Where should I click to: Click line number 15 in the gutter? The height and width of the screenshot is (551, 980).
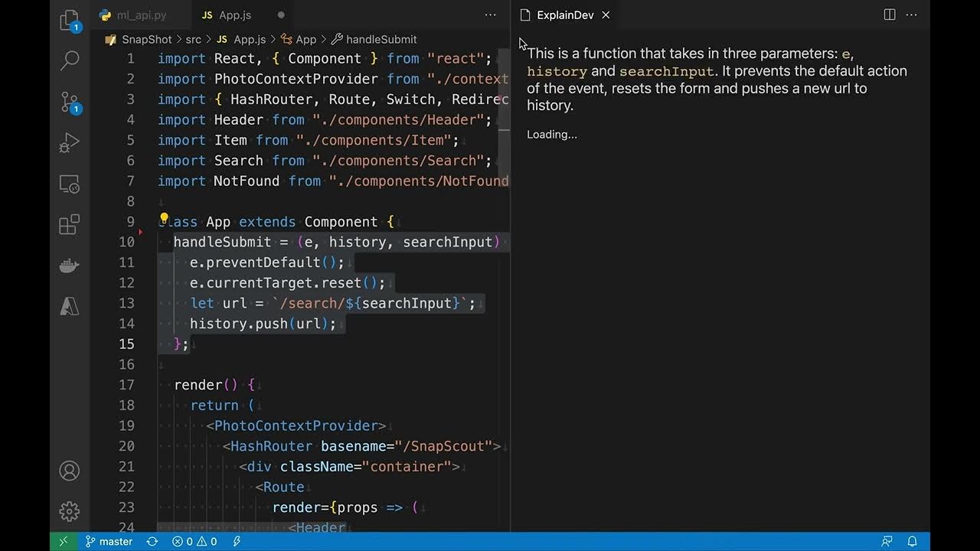point(126,344)
